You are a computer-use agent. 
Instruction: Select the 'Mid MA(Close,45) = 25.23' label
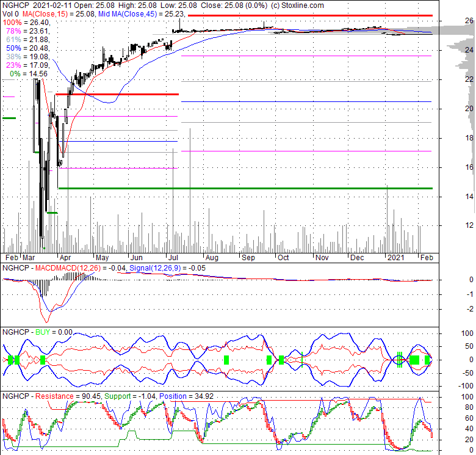click(142, 14)
